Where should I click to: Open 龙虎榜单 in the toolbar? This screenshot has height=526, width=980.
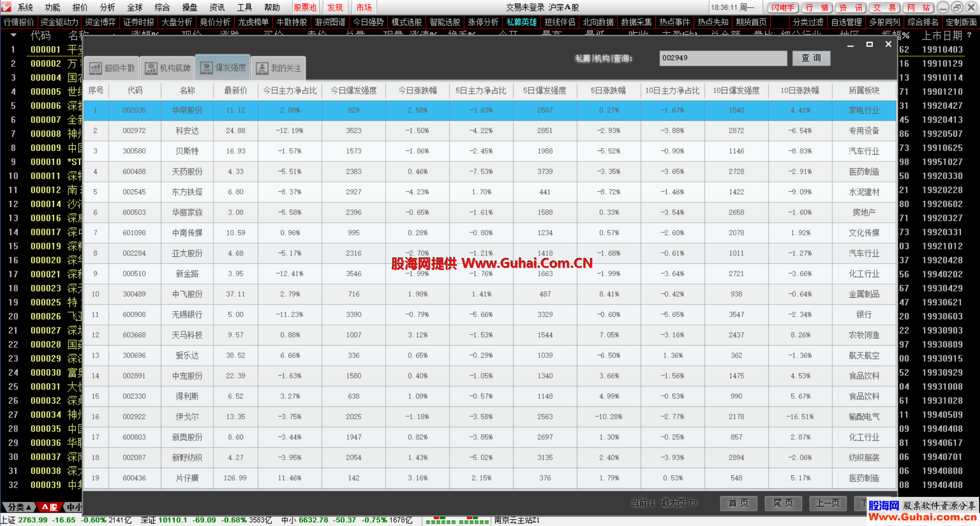coord(253,22)
